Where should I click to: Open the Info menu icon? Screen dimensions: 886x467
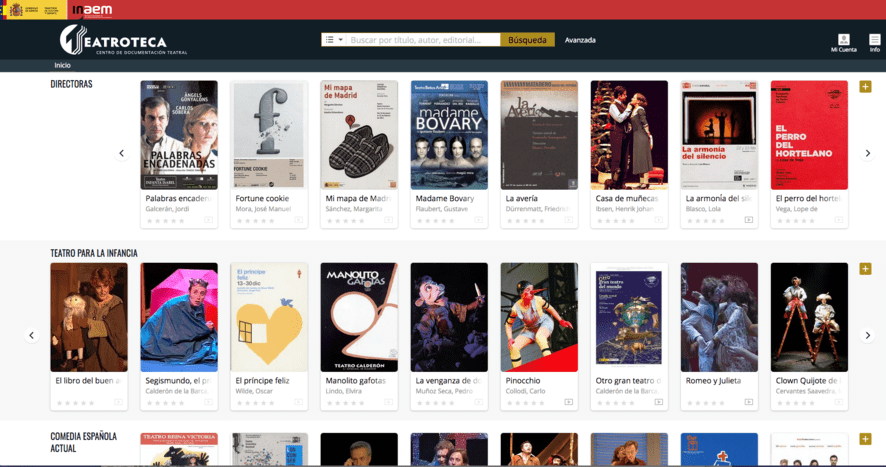874,42
